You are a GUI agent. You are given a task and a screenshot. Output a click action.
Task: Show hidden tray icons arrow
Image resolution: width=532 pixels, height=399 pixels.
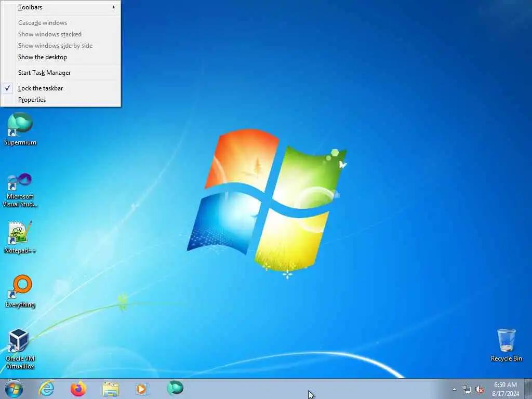(x=454, y=390)
